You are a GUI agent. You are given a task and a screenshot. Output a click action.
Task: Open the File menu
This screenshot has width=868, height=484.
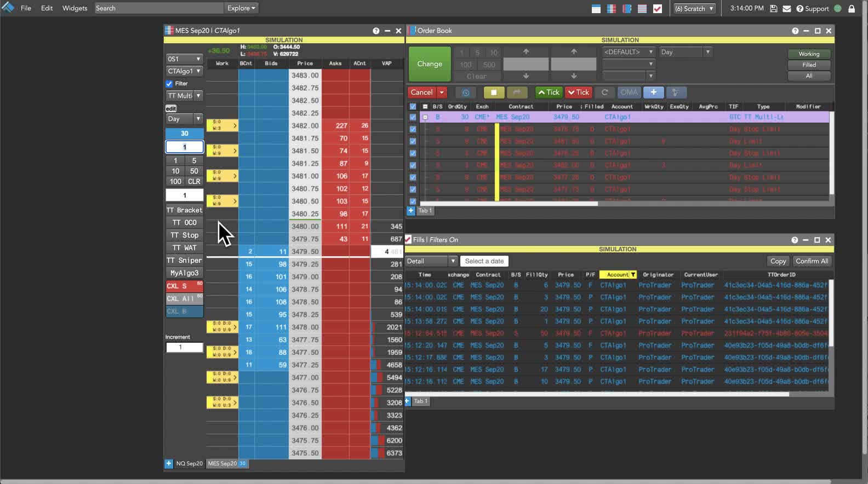[26, 8]
